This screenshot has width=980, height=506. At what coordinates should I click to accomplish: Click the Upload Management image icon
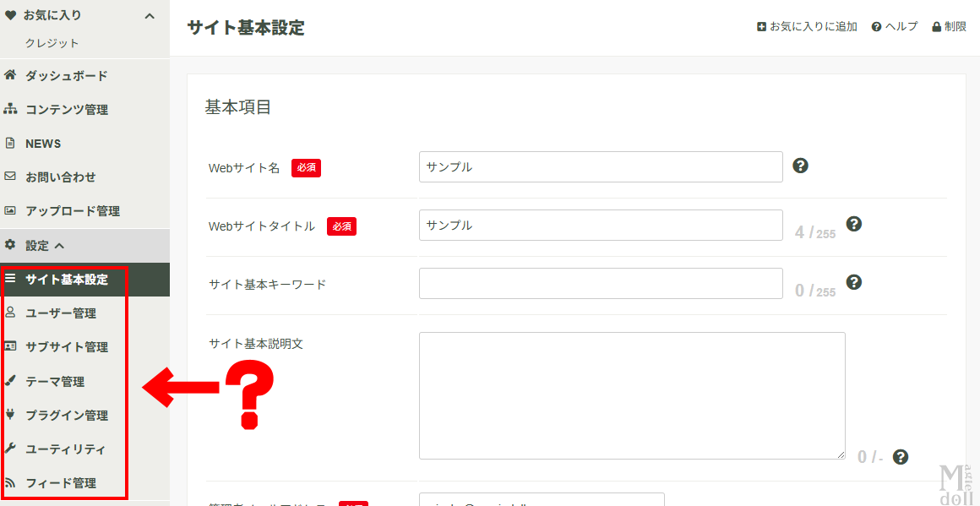[10, 210]
